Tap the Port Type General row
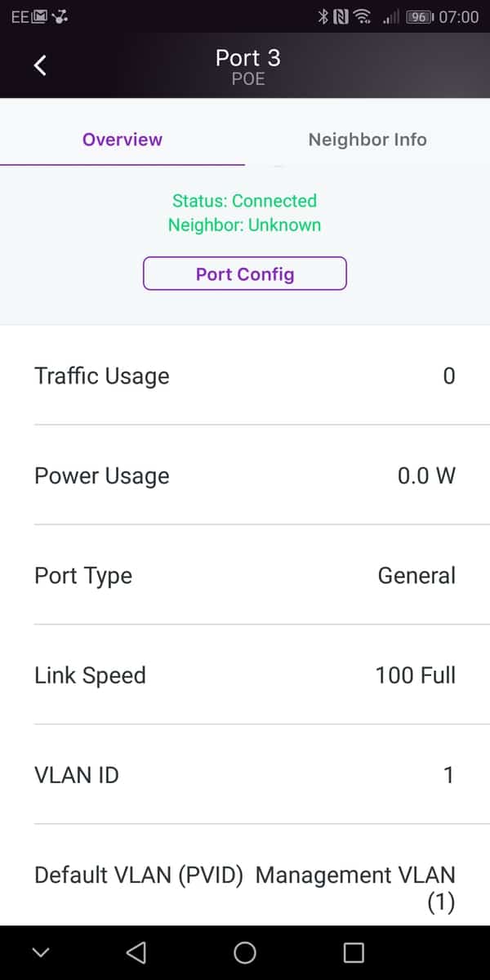490x980 pixels. (x=245, y=575)
